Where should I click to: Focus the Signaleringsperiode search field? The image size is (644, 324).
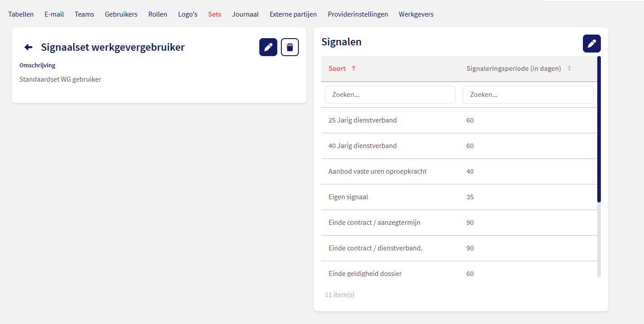[x=528, y=95]
